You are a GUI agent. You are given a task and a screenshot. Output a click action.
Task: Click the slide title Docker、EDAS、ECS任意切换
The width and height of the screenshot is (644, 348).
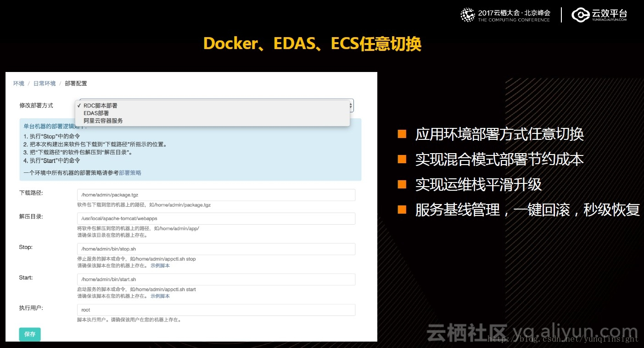pos(312,44)
